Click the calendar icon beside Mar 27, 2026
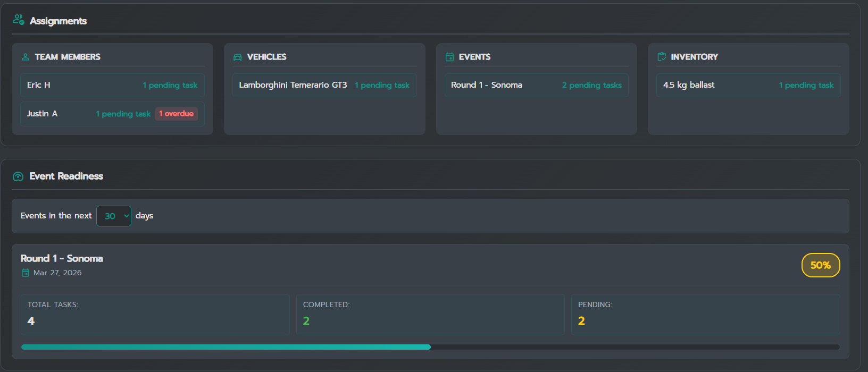This screenshot has height=372, width=868. tap(25, 273)
